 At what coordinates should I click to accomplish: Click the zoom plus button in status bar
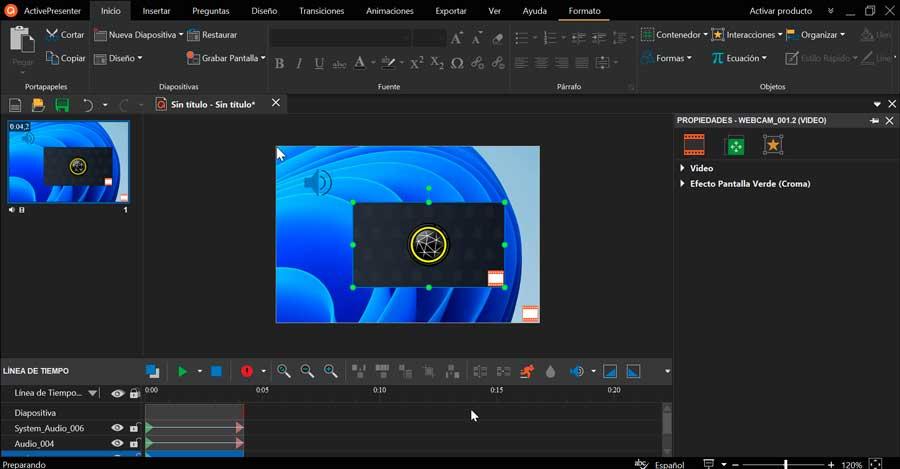tap(831, 464)
